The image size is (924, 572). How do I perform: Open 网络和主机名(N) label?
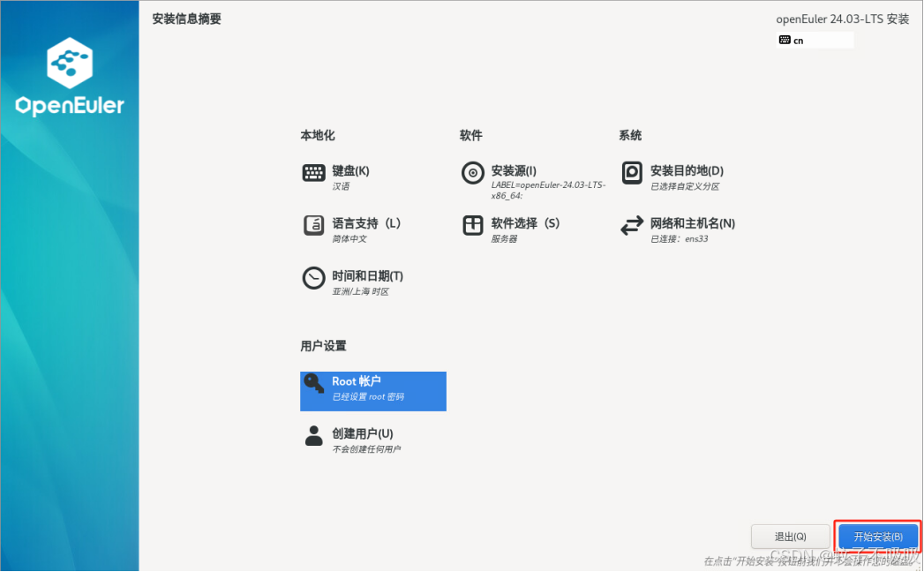[693, 223]
